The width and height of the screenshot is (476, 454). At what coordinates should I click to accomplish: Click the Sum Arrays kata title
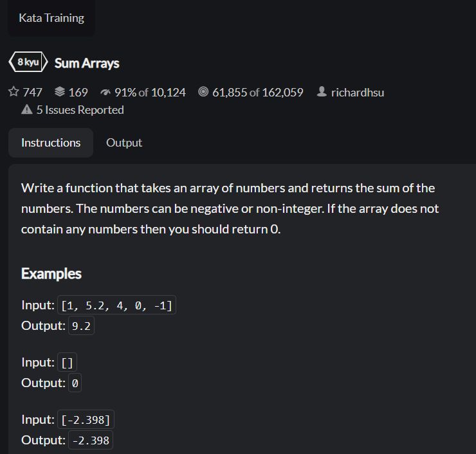pyautogui.click(x=87, y=63)
